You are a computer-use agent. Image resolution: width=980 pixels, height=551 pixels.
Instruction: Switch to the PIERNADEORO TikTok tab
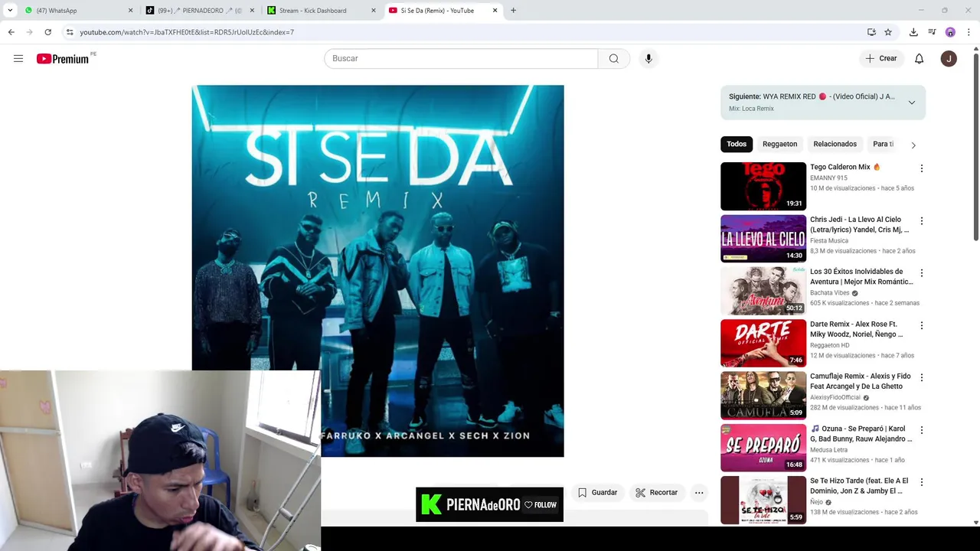click(x=199, y=11)
